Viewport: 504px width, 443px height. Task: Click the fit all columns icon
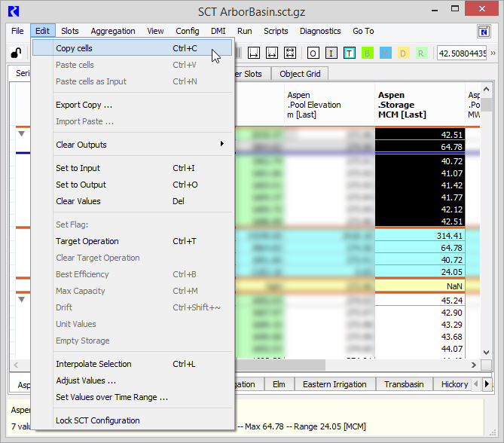(x=289, y=53)
